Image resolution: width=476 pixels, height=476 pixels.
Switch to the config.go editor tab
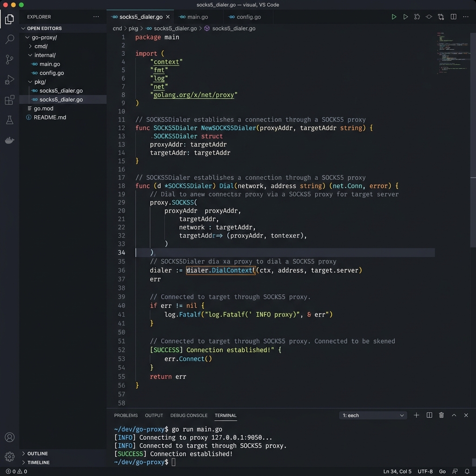pos(248,17)
